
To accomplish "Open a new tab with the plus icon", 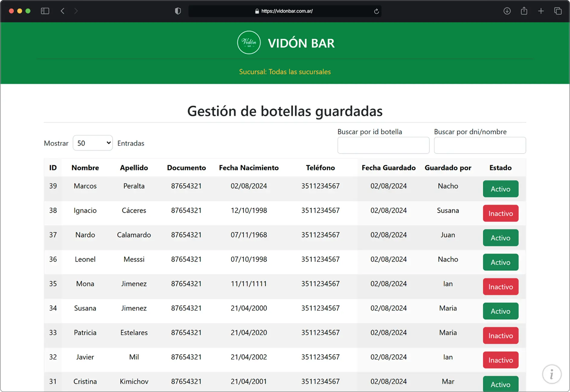I will (541, 11).
